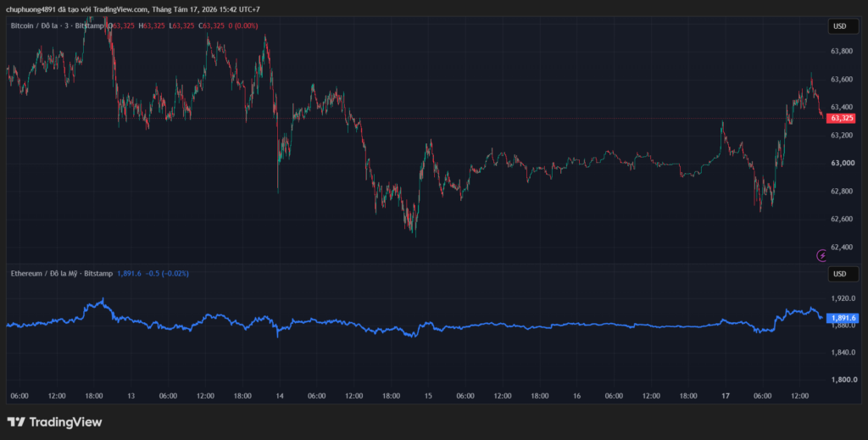This screenshot has height=440, width=868.
Task: Click the 63,800 price axis label
Action: 842,52
